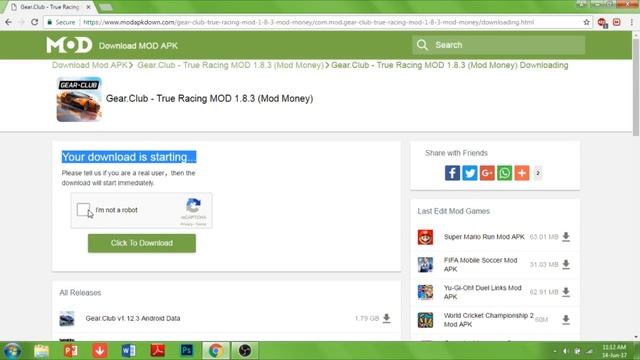Image resolution: width=640 pixels, height=360 pixels.
Task: Click the share count badge
Action: [538, 173]
